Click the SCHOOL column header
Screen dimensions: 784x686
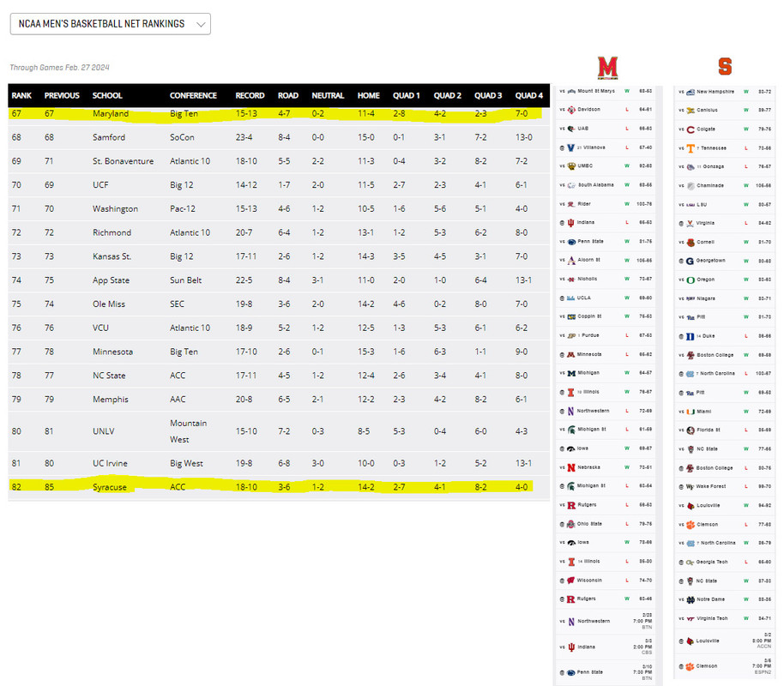pyautogui.click(x=107, y=95)
